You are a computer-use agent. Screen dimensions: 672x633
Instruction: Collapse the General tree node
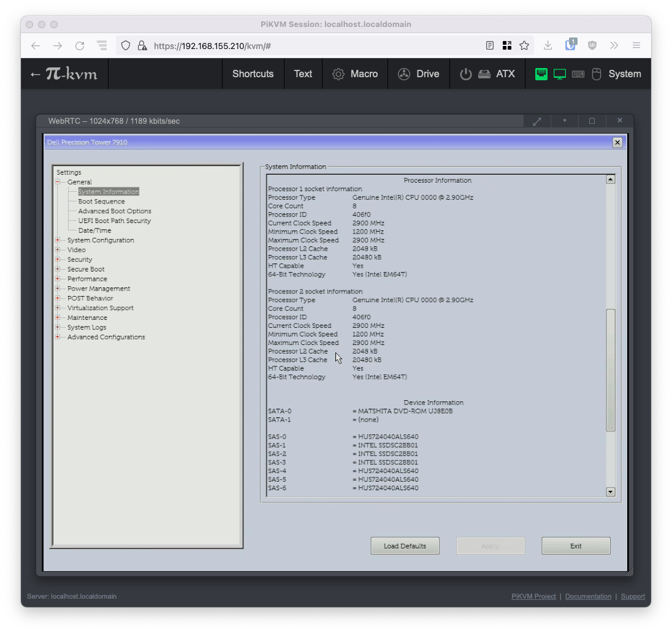click(58, 182)
